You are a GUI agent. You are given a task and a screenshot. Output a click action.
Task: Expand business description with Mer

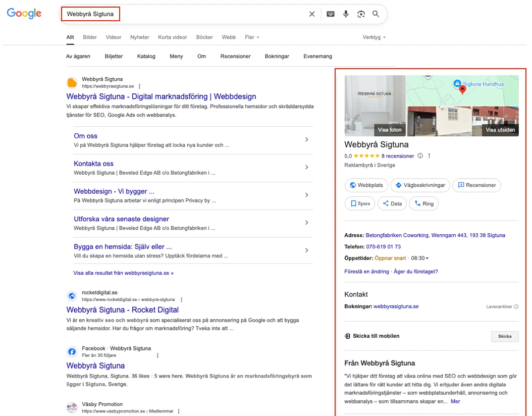[455, 401]
